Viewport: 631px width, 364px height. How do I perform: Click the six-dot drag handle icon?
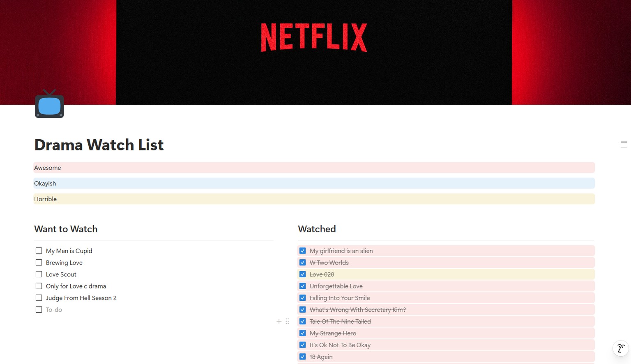click(x=287, y=321)
